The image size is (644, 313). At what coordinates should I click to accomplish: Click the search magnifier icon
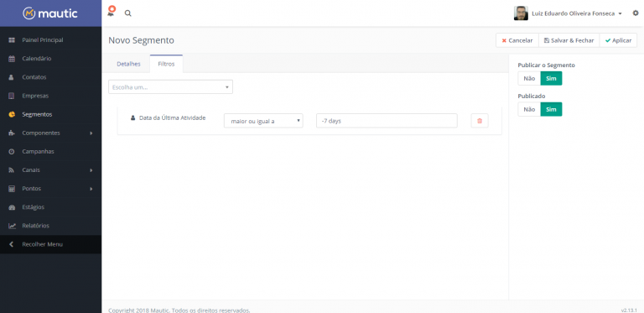[128, 13]
